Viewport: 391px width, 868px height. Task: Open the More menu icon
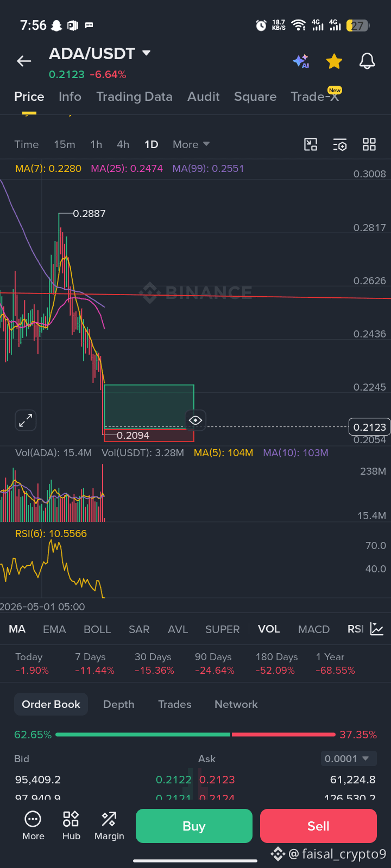pos(33,826)
